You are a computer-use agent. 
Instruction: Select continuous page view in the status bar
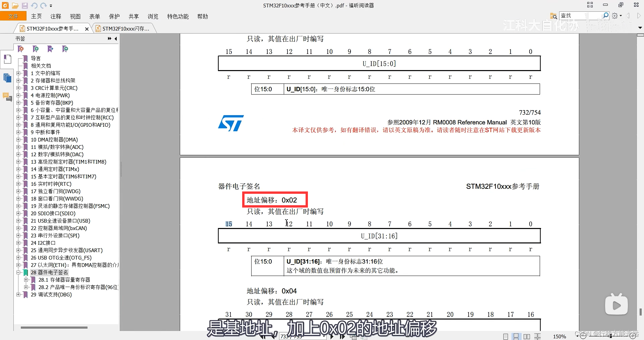[x=516, y=336]
